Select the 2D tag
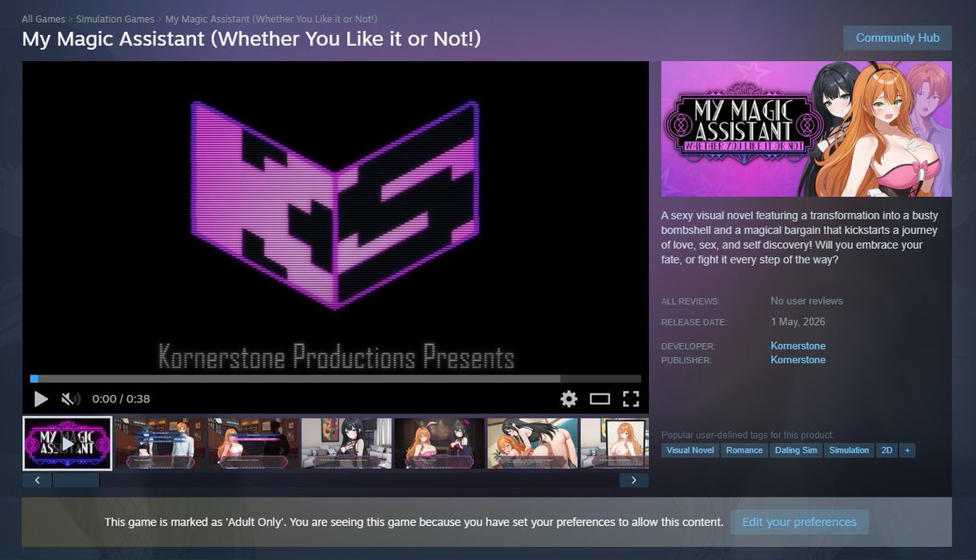The height and width of the screenshot is (560, 976). pyautogui.click(x=887, y=450)
